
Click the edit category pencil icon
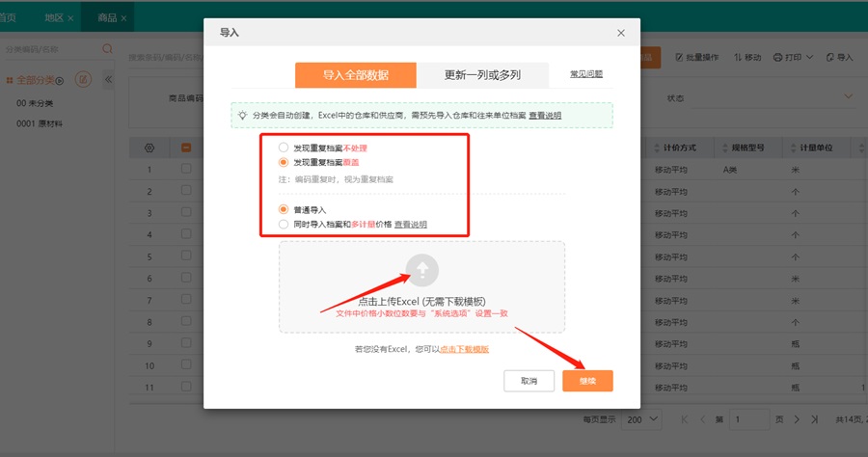click(x=84, y=80)
